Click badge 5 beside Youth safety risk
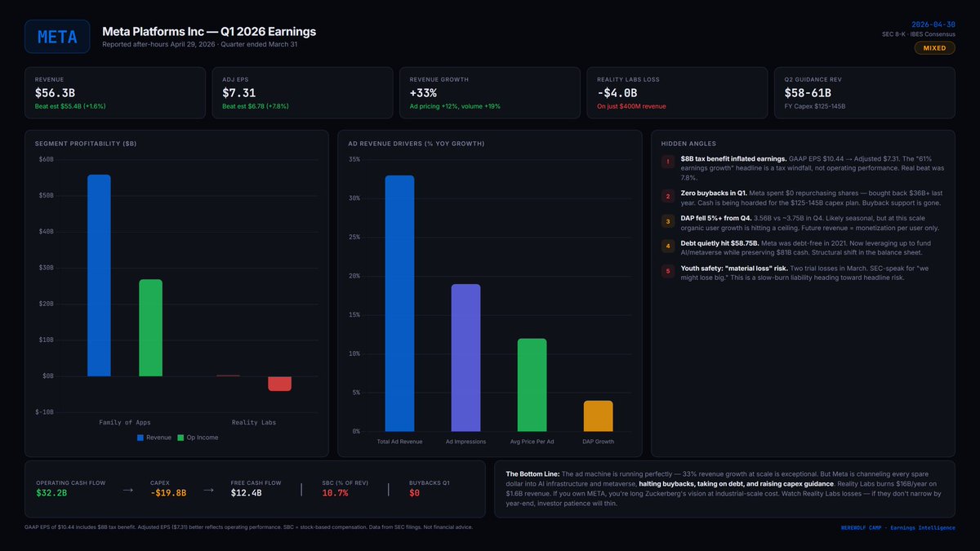 point(668,271)
